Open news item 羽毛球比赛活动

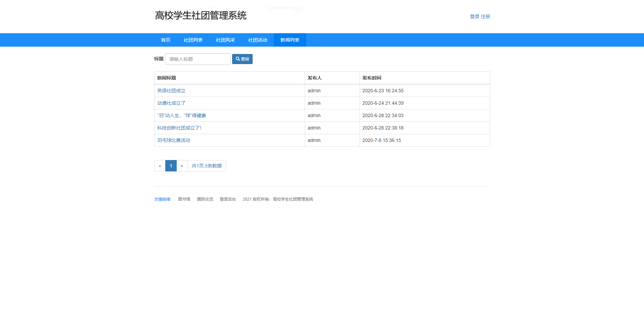pos(174,140)
